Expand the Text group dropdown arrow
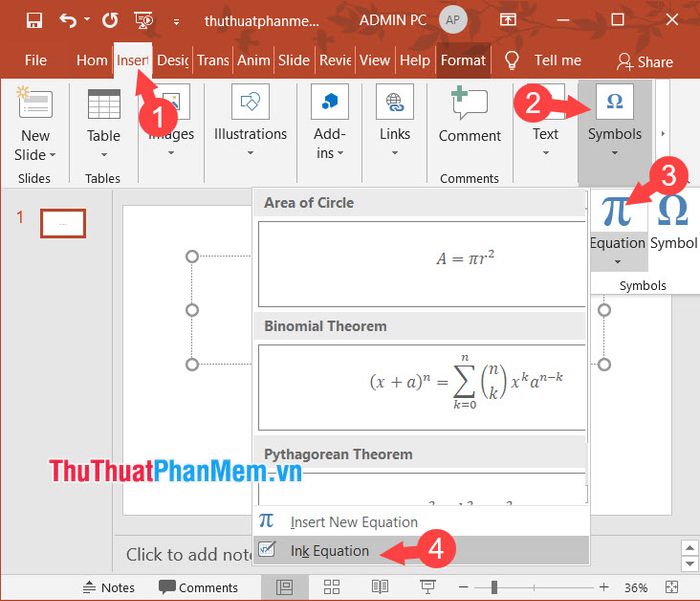The height and width of the screenshot is (601, 700). 546,153
